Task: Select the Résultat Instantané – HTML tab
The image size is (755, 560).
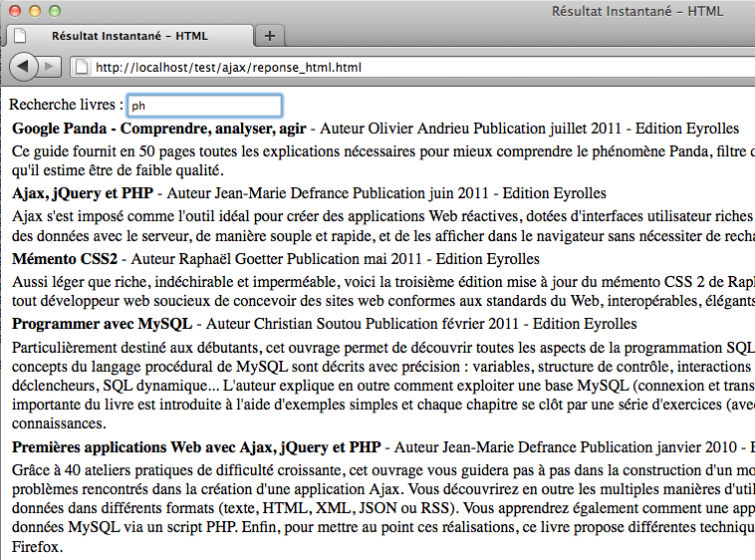Action: click(129, 35)
